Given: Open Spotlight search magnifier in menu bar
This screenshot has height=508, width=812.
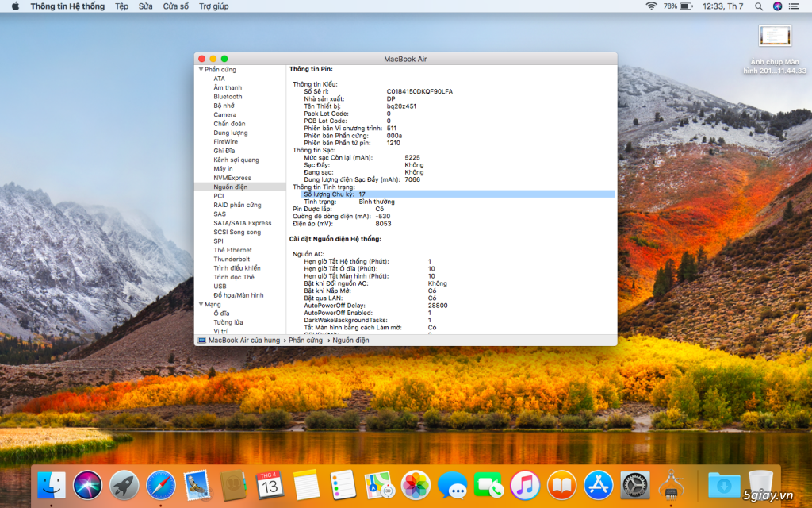Looking at the screenshot, I should click(759, 6).
